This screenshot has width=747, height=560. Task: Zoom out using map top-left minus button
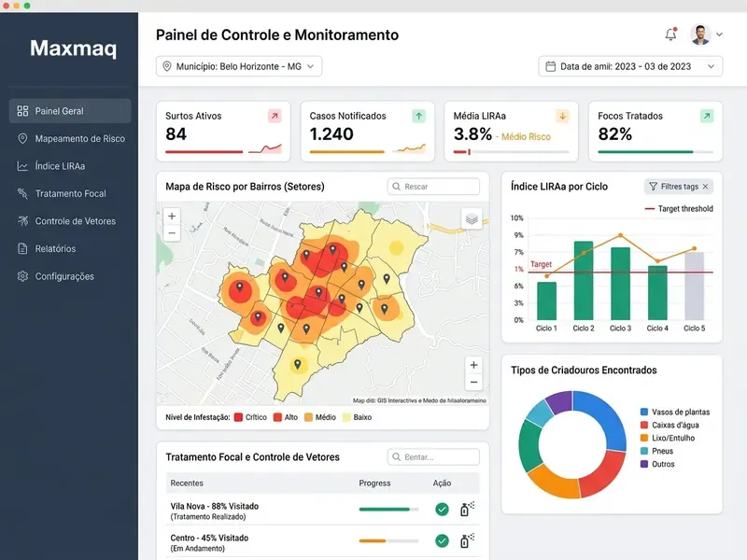pyautogui.click(x=172, y=233)
